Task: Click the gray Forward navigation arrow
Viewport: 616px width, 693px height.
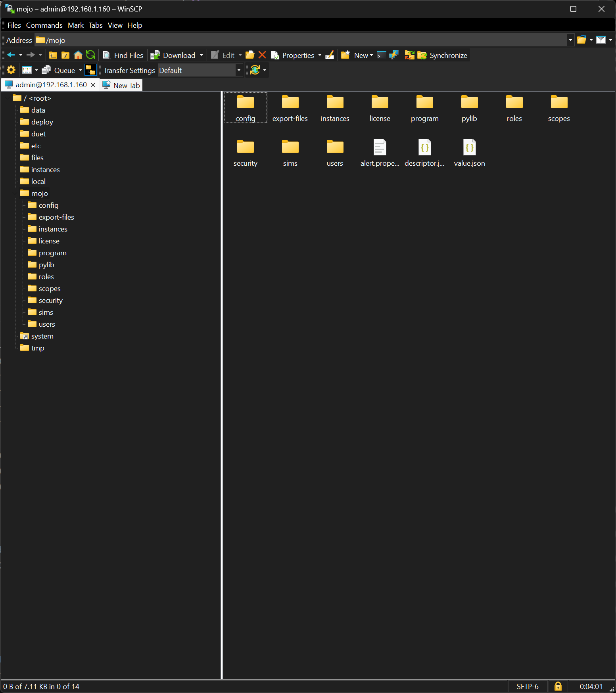Action: pyautogui.click(x=30, y=55)
